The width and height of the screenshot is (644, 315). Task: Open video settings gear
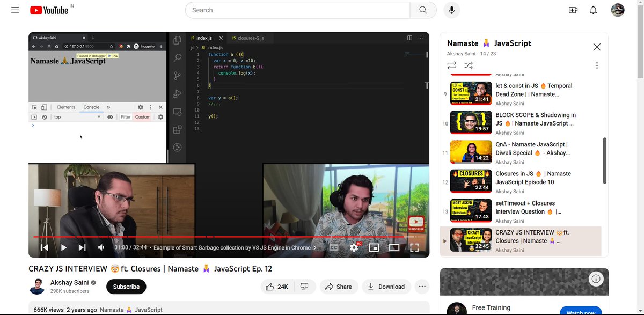pyautogui.click(x=354, y=247)
